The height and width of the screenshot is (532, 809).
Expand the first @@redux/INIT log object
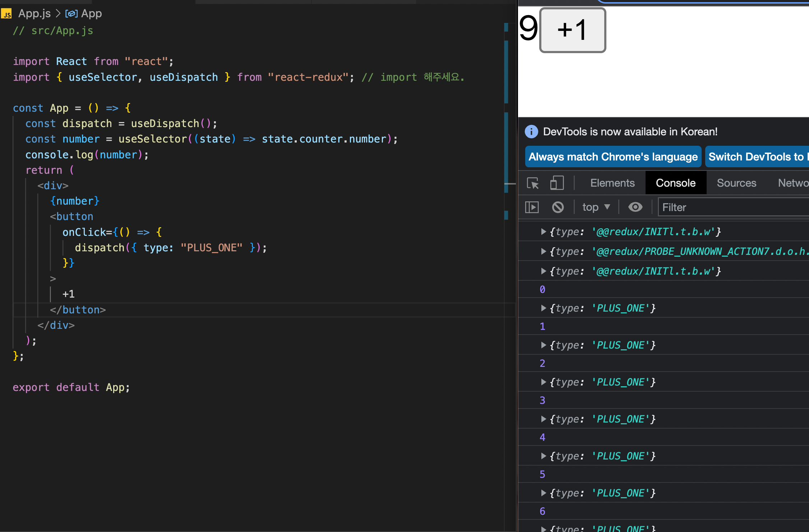point(544,232)
